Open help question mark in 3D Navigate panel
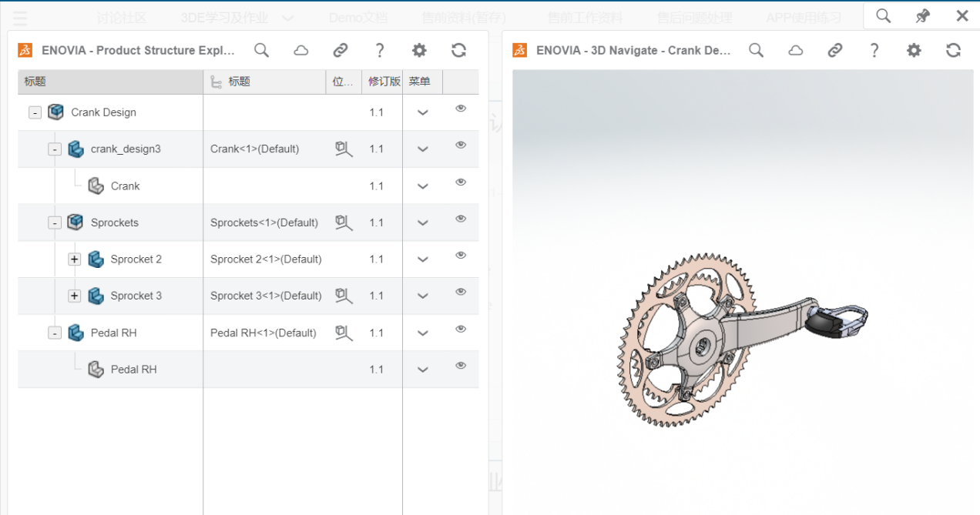The image size is (980, 515). [x=874, y=50]
